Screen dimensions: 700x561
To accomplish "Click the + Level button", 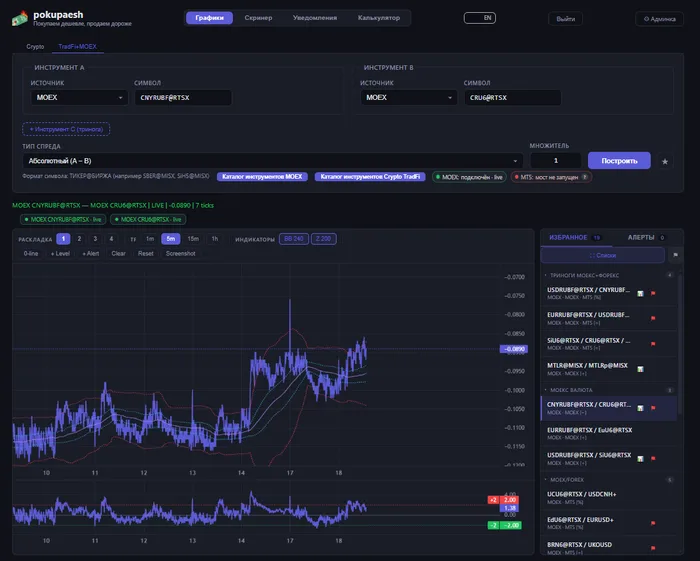I will point(60,253).
